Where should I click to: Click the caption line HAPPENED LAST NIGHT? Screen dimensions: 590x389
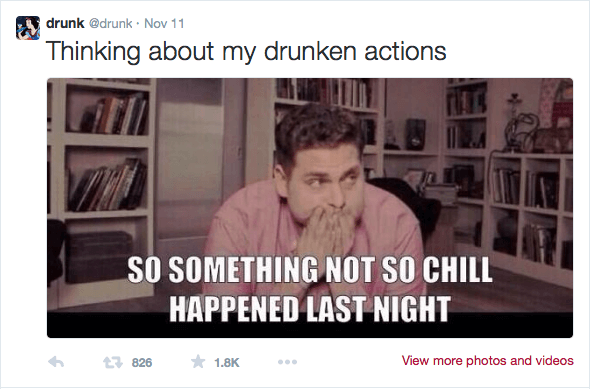(310, 309)
